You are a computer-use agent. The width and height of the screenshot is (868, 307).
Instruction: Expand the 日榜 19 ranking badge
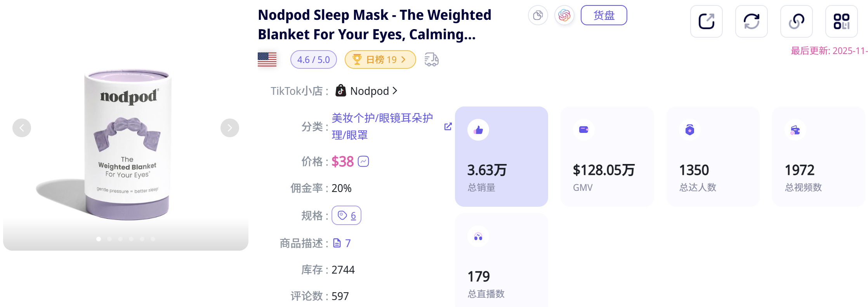pos(380,59)
